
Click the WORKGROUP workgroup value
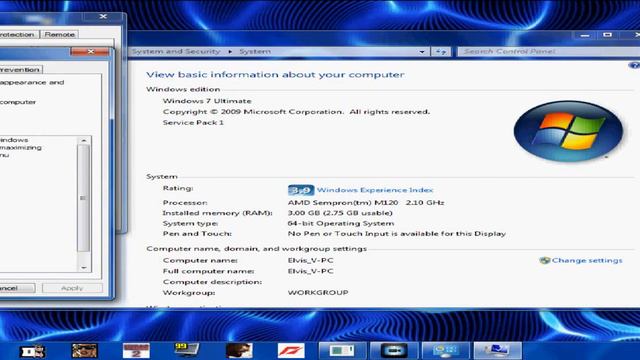(318, 293)
